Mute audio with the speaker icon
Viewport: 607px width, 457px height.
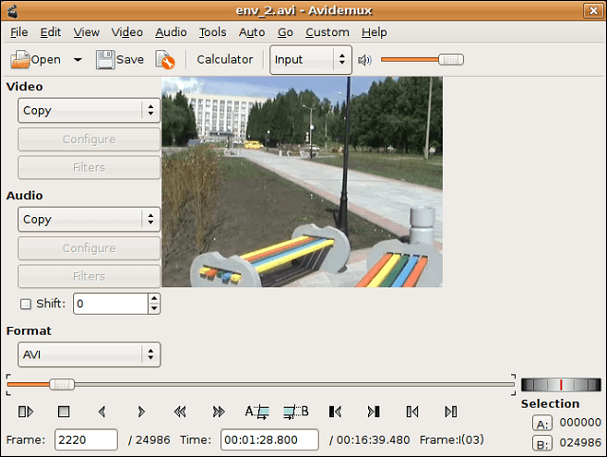(x=365, y=60)
